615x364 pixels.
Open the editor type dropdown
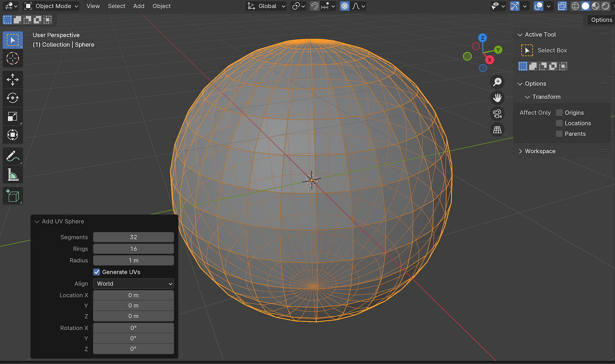10,6
